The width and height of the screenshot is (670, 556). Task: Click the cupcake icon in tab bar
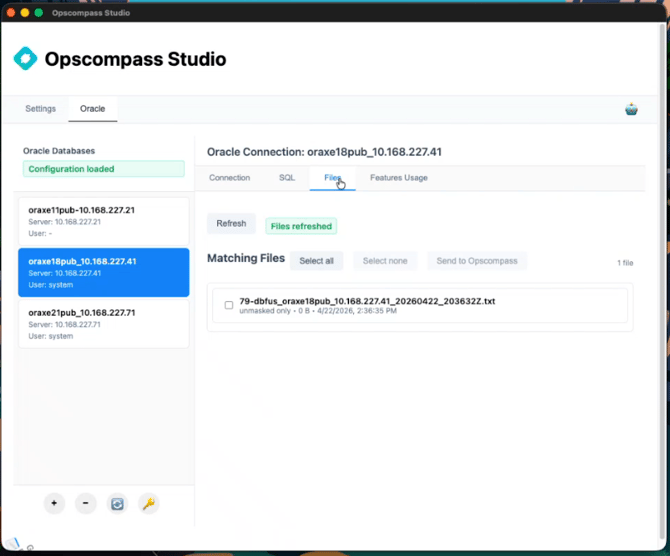tap(631, 109)
